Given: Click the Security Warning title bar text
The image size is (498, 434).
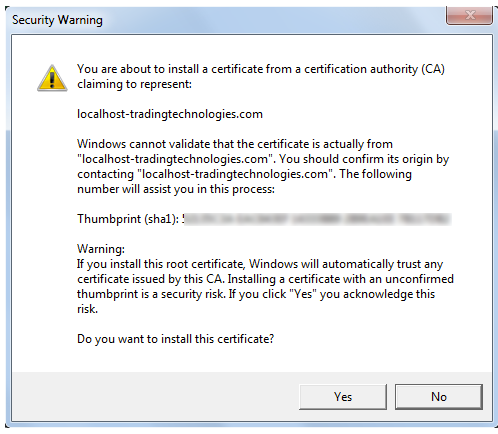Looking at the screenshot, I should click(57, 20).
